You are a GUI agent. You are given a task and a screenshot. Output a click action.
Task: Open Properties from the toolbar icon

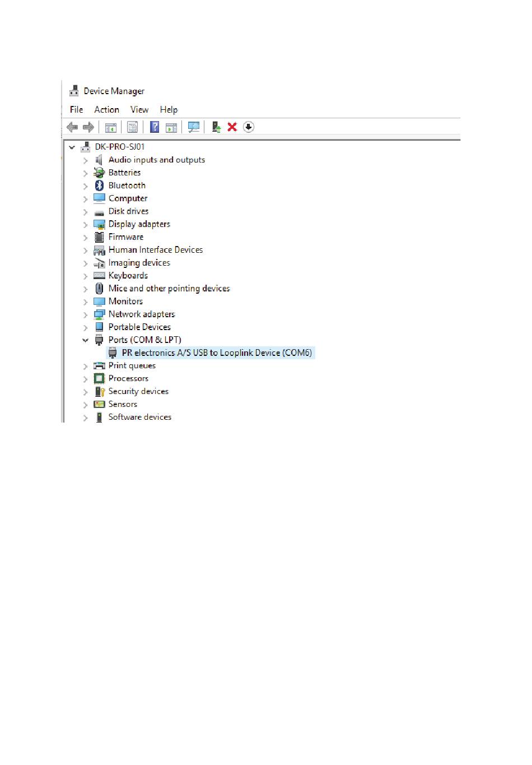[x=133, y=127]
